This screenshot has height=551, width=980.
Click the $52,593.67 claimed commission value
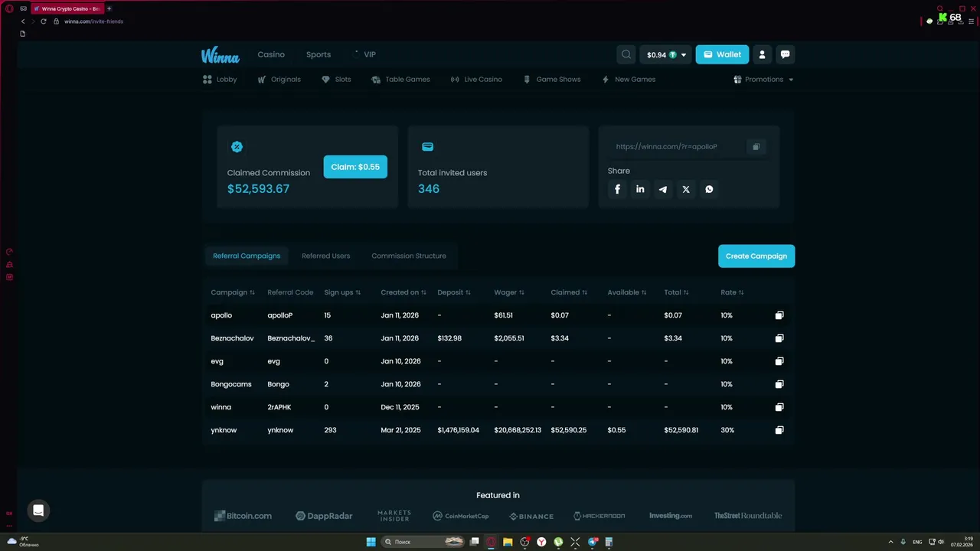pos(258,189)
